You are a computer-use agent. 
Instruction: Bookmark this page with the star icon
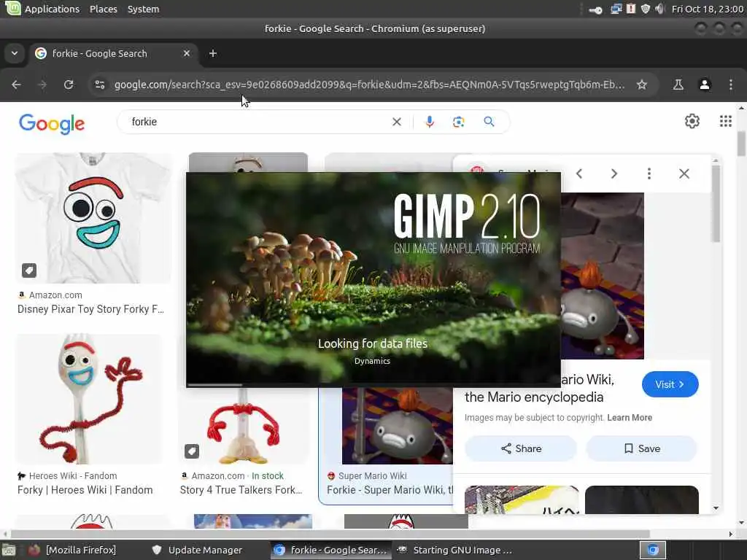[x=642, y=85]
